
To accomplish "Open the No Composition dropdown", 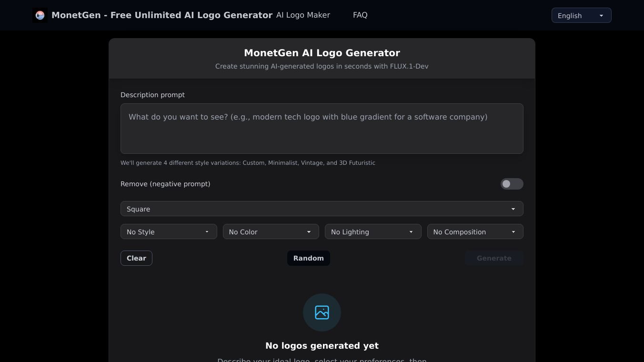I will (475, 231).
